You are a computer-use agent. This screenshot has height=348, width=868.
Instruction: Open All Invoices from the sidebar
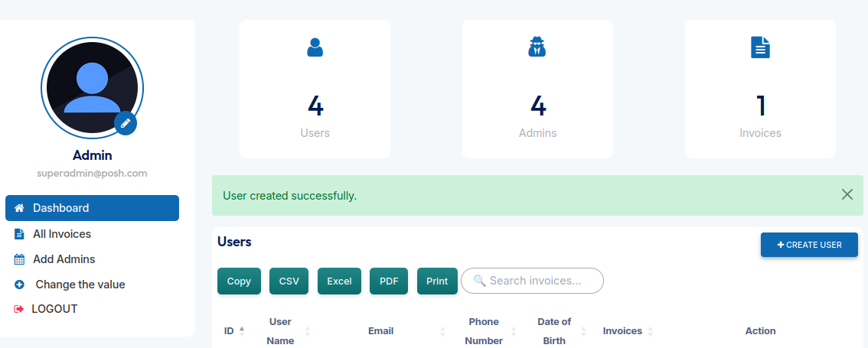[x=61, y=234]
